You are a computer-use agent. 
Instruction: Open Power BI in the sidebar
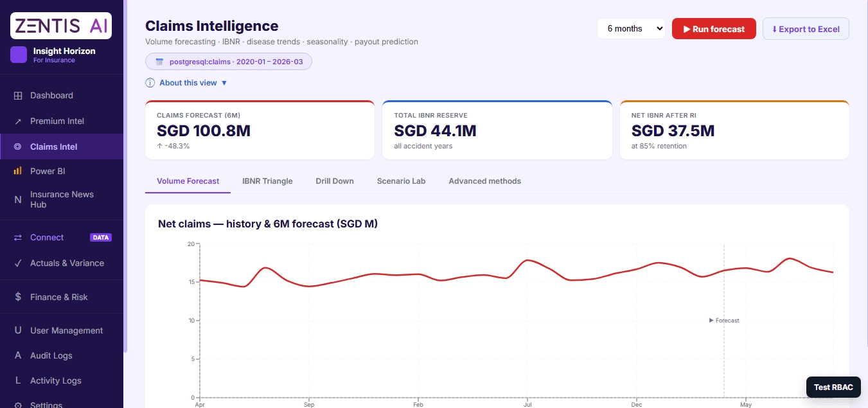click(62, 172)
